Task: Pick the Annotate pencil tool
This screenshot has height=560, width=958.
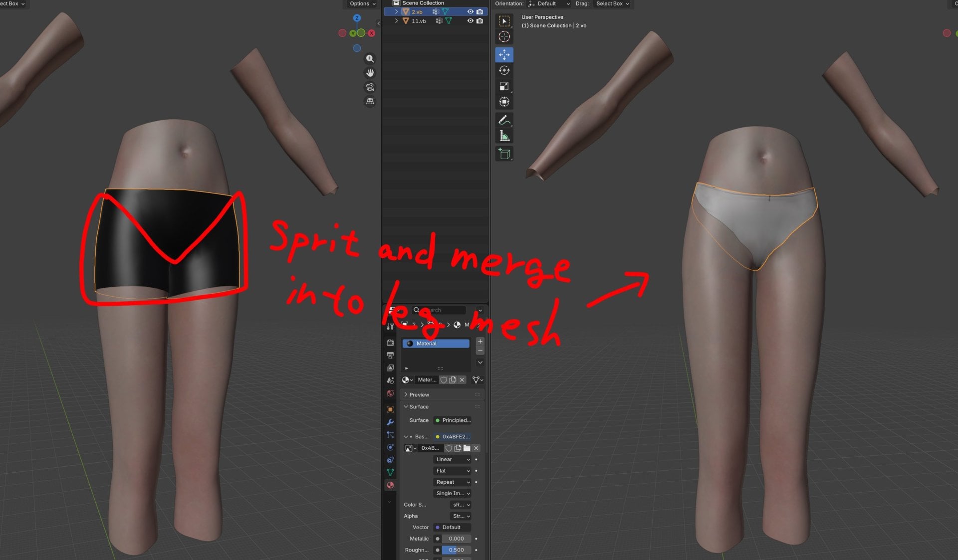Action: [x=504, y=120]
